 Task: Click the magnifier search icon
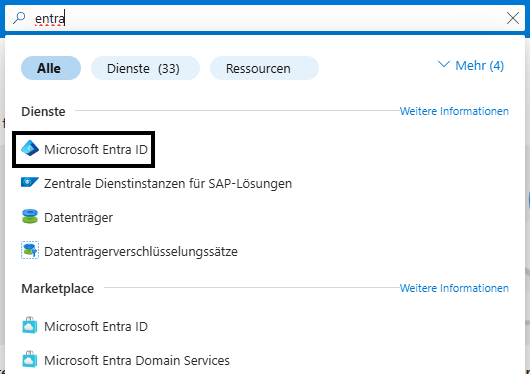click(x=19, y=18)
